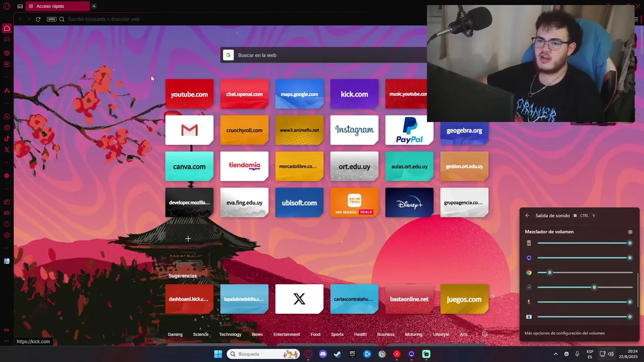Open the Opera GX menu logo
Image resolution: width=644 pixels, height=362 pixels.
7,6
